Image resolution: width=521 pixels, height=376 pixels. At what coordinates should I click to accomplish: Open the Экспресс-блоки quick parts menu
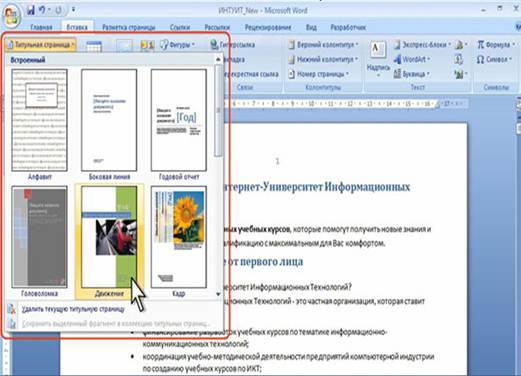coord(422,45)
